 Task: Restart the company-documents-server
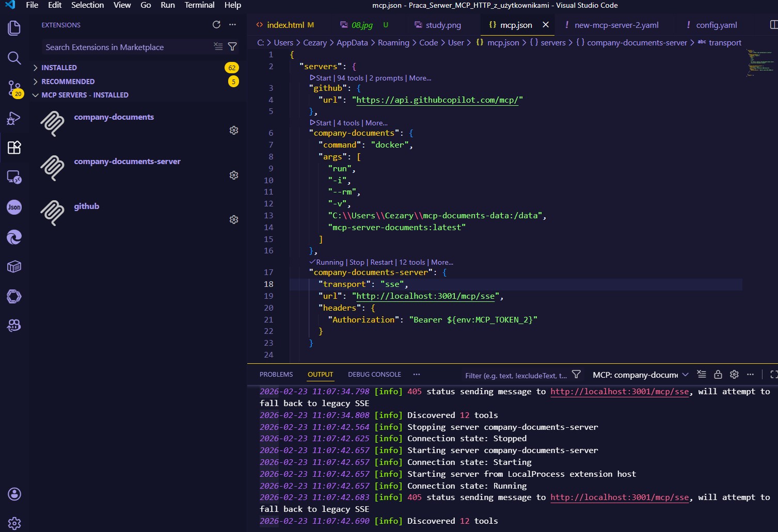pos(382,263)
